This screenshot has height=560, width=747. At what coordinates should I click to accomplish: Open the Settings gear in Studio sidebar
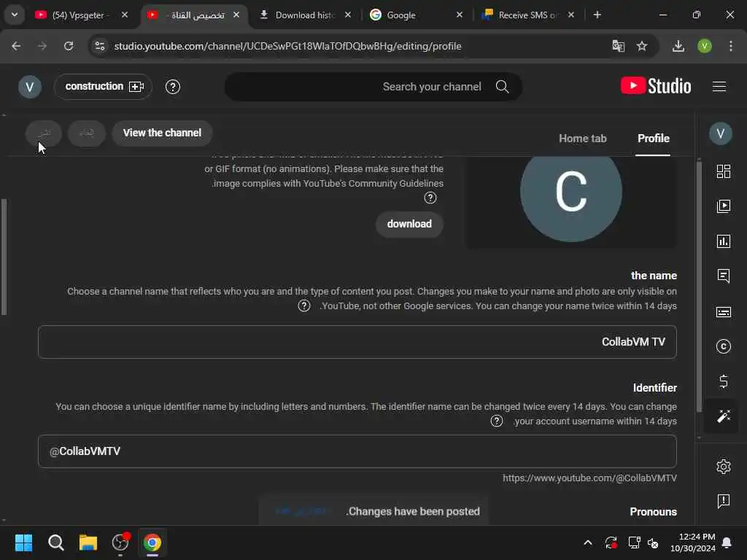pos(723,467)
